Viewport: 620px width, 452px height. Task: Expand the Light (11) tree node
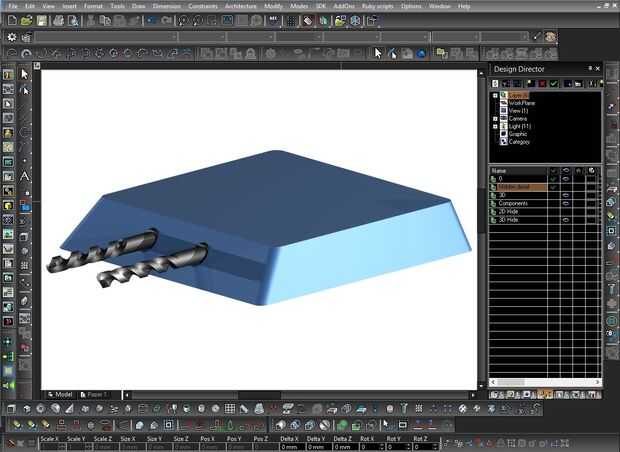click(x=495, y=126)
